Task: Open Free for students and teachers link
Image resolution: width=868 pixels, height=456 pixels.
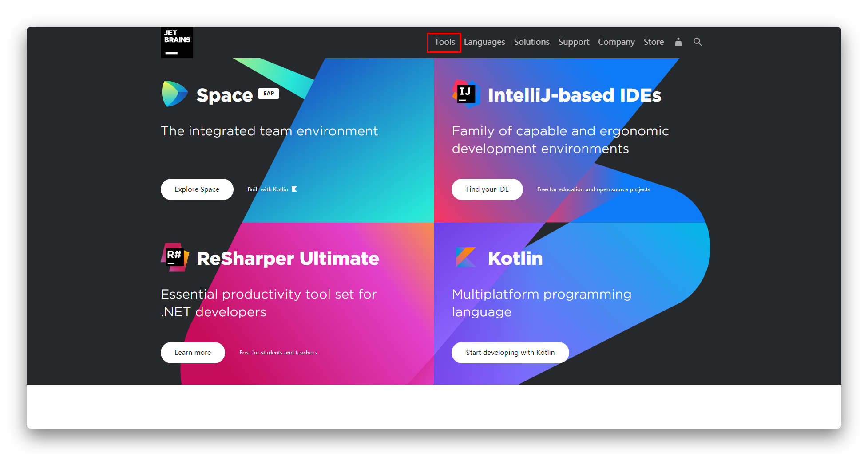Action: pyautogui.click(x=278, y=353)
